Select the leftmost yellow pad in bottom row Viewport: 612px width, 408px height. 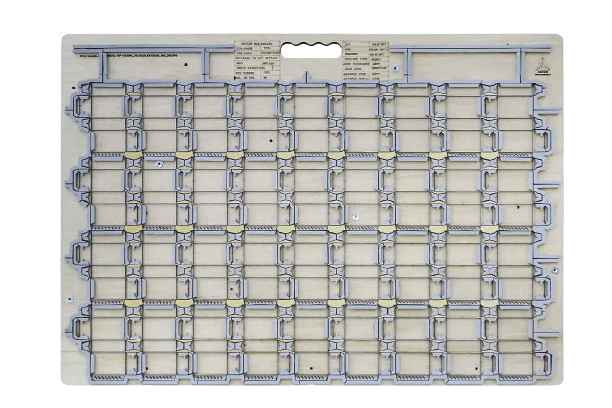(133, 302)
